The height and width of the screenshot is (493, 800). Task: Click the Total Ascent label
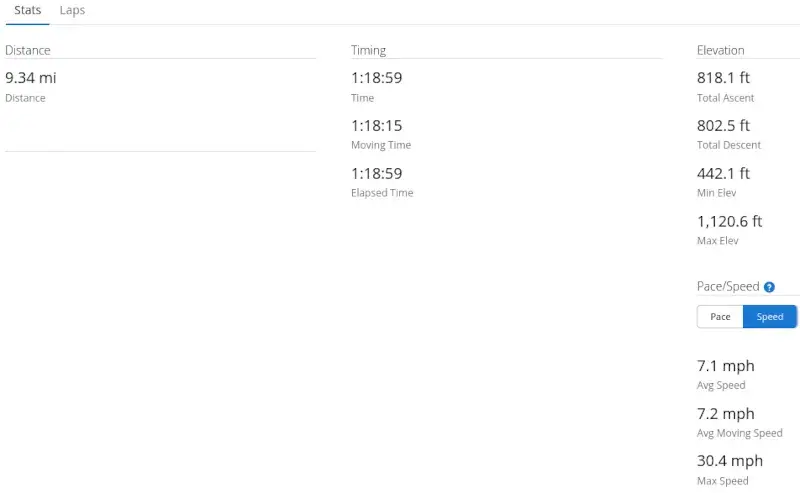pos(725,98)
